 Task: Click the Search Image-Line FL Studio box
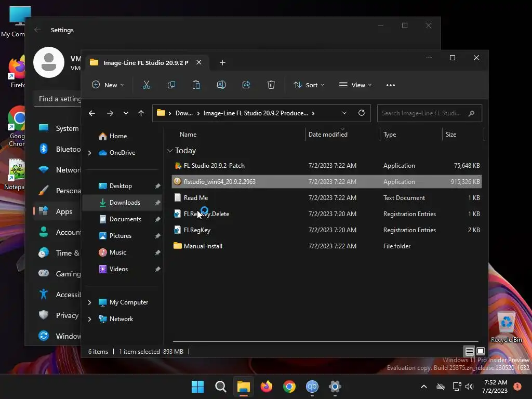pos(430,113)
